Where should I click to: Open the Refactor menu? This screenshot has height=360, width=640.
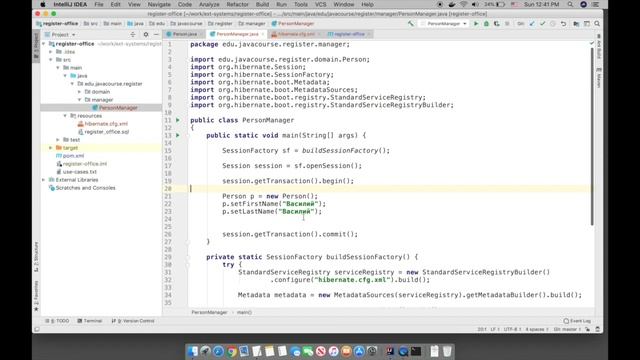click(237, 4)
